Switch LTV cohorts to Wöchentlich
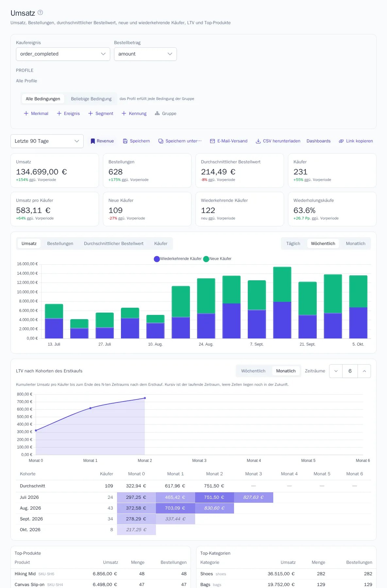Image resolution: width=387 pixels, height=588 pixels. coord(253,371)
